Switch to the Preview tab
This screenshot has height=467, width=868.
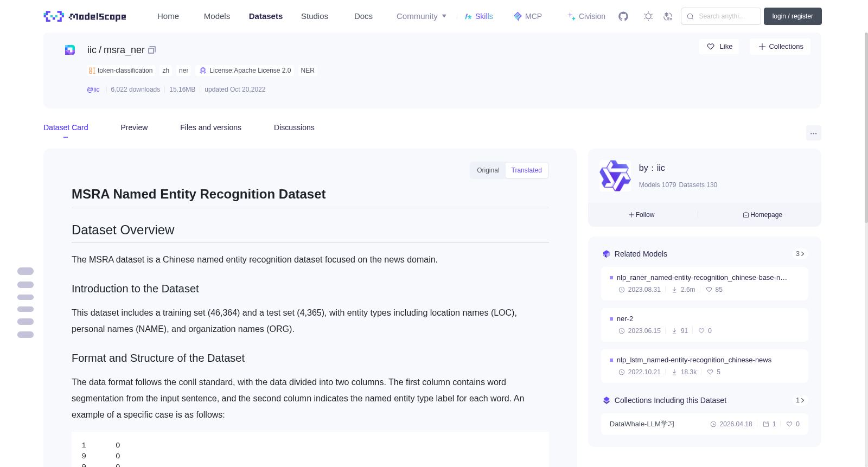click(134, 127)
